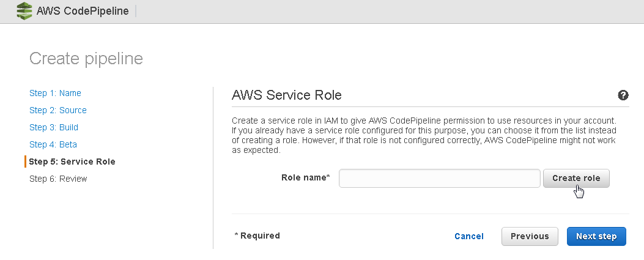Continue with the Next step button

(x=596, y=236)
